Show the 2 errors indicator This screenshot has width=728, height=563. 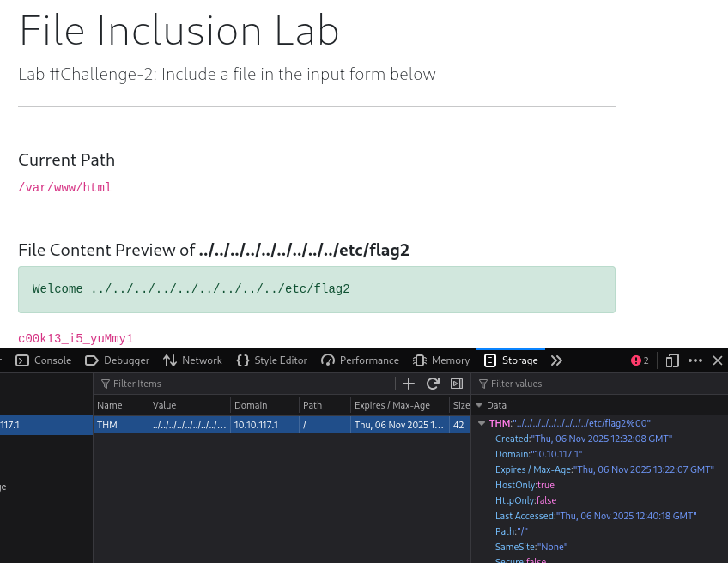tap(640, 360)
